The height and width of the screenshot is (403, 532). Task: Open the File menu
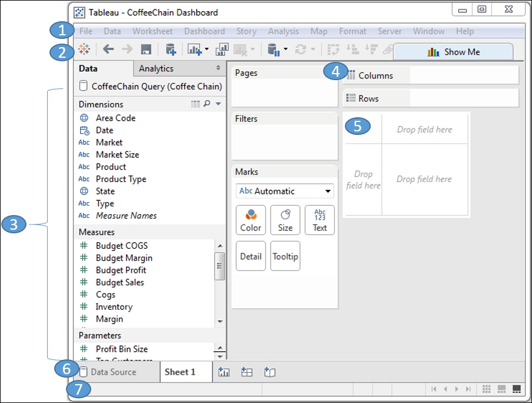point(86,31)
